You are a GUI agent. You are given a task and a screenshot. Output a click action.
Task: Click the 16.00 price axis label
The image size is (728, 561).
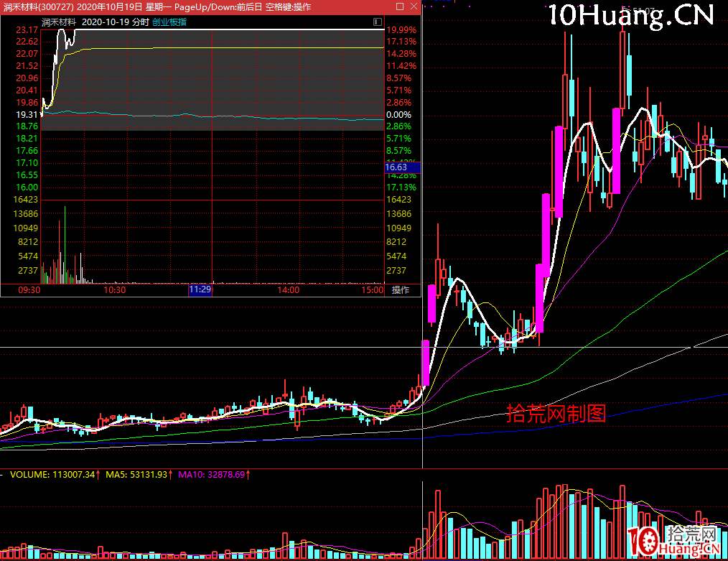coord(27,187)
